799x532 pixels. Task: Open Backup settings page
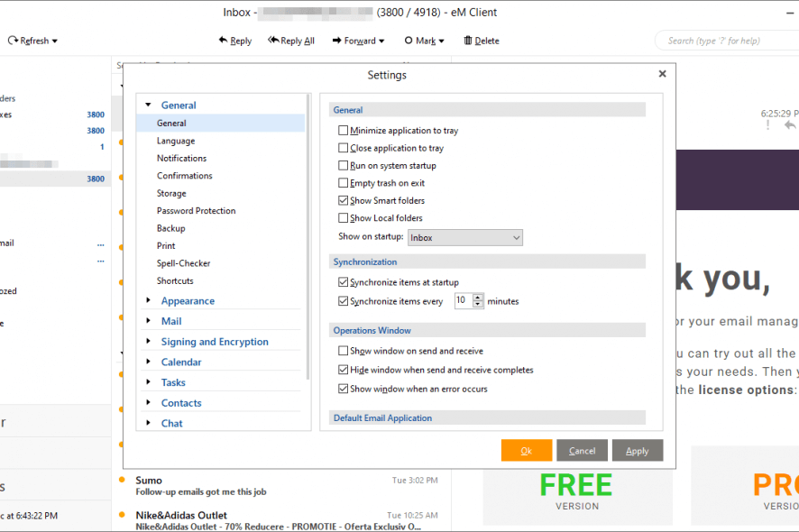170,228
